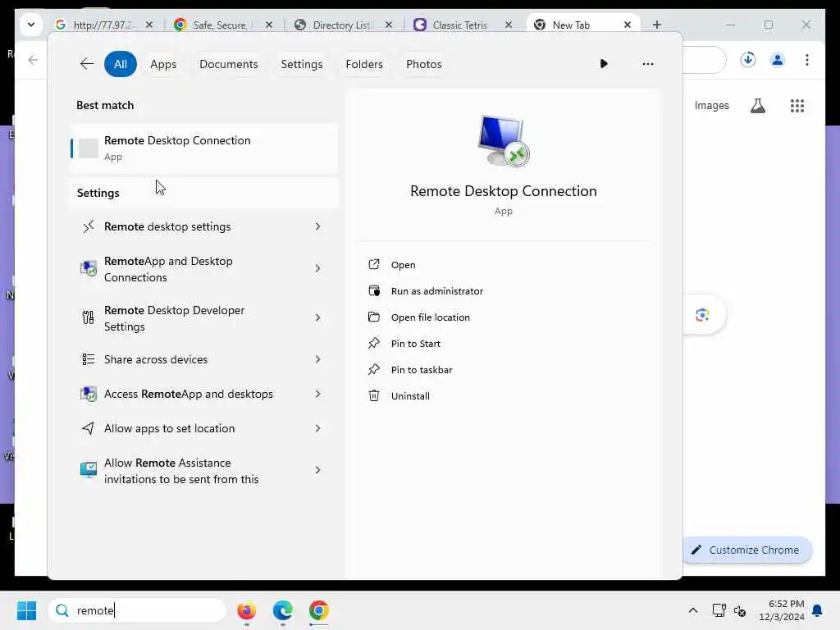Pin app to Start

click(415, 344)
